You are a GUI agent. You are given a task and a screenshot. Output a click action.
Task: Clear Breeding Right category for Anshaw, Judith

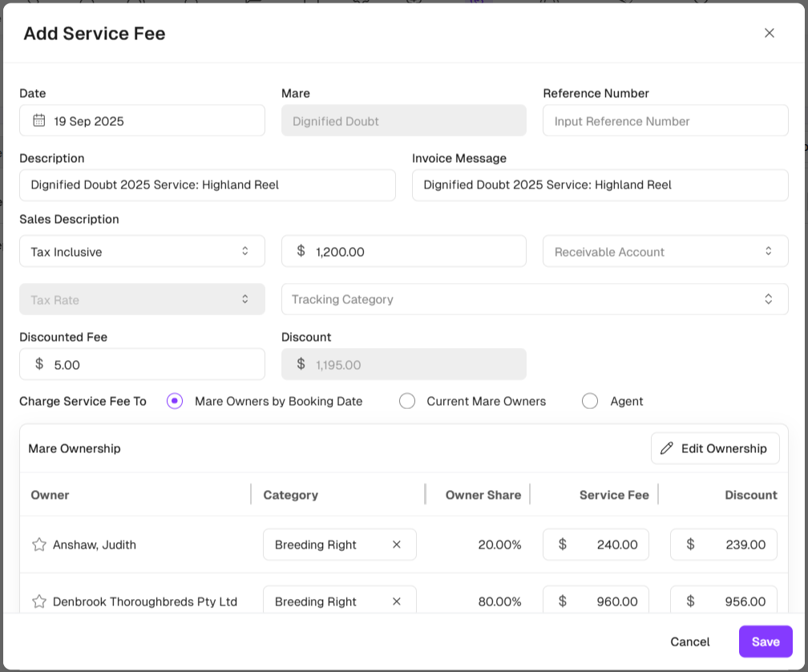point(396,544)
